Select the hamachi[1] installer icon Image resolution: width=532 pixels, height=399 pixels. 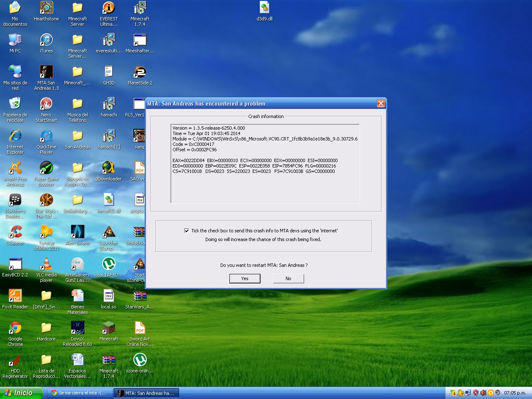click(x=108, y=139)
